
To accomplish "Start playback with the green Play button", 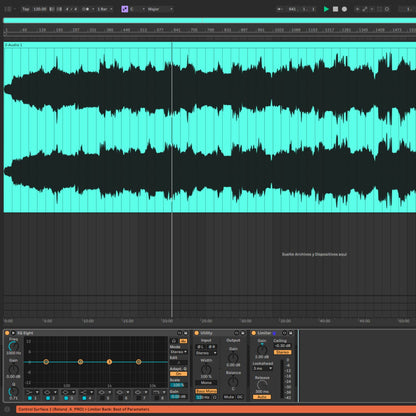I will (x=326, y=9).
